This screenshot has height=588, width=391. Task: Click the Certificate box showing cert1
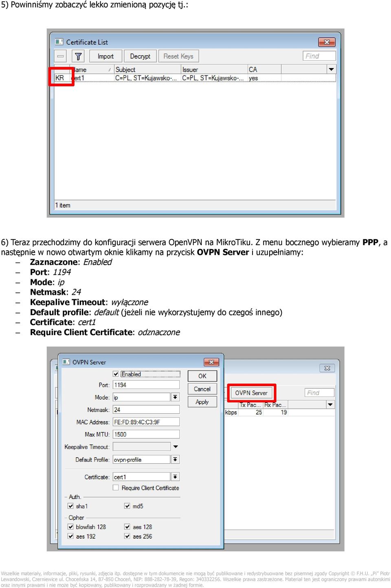tap(141, 477)
